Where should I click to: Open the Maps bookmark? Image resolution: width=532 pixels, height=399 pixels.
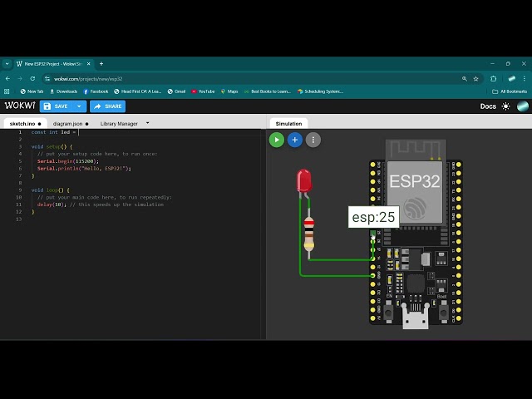[x=229, y=91]
